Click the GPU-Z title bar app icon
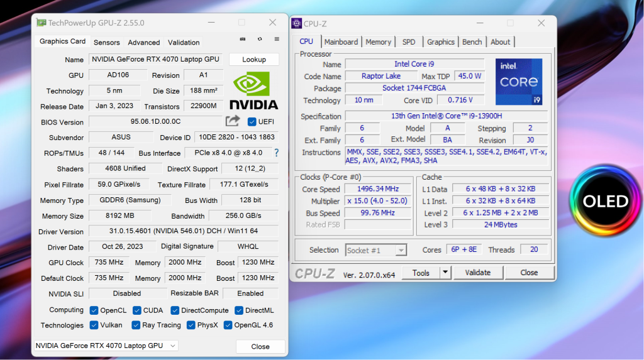 coord(41,23)
